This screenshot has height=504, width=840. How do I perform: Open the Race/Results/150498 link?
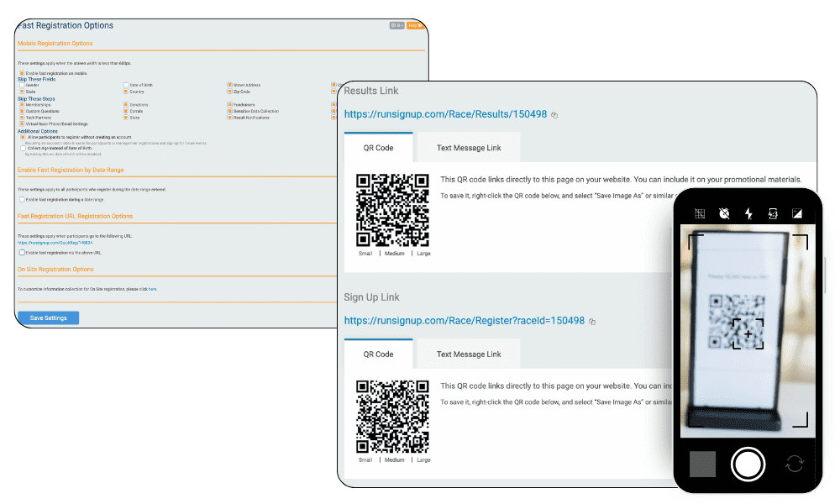[445, 114]
